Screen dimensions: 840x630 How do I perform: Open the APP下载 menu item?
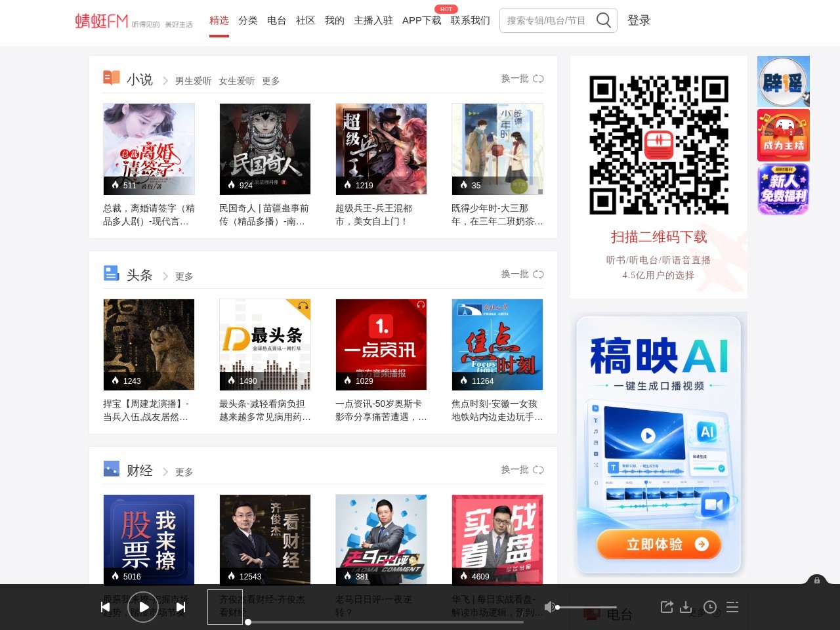coord(422,20)
